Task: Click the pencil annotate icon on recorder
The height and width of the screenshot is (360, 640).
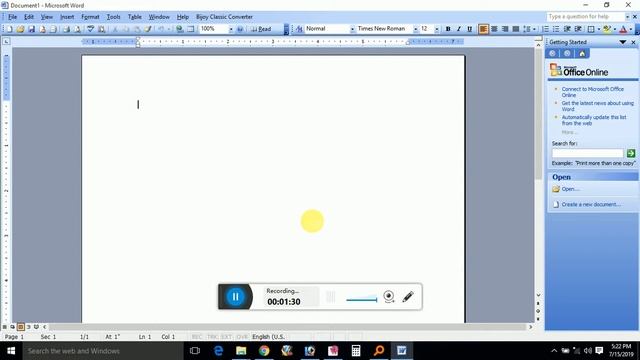Action: pyautogui.click(x=408, y=296)
